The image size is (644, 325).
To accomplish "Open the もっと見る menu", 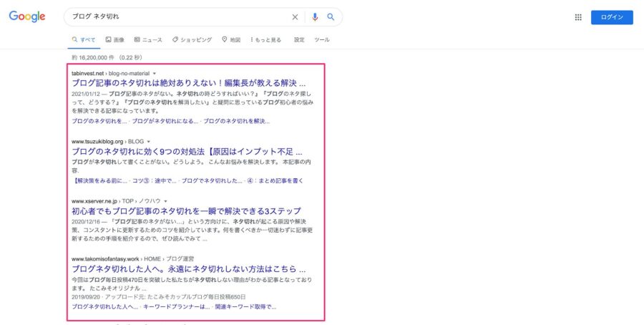I will coord(265,40).
